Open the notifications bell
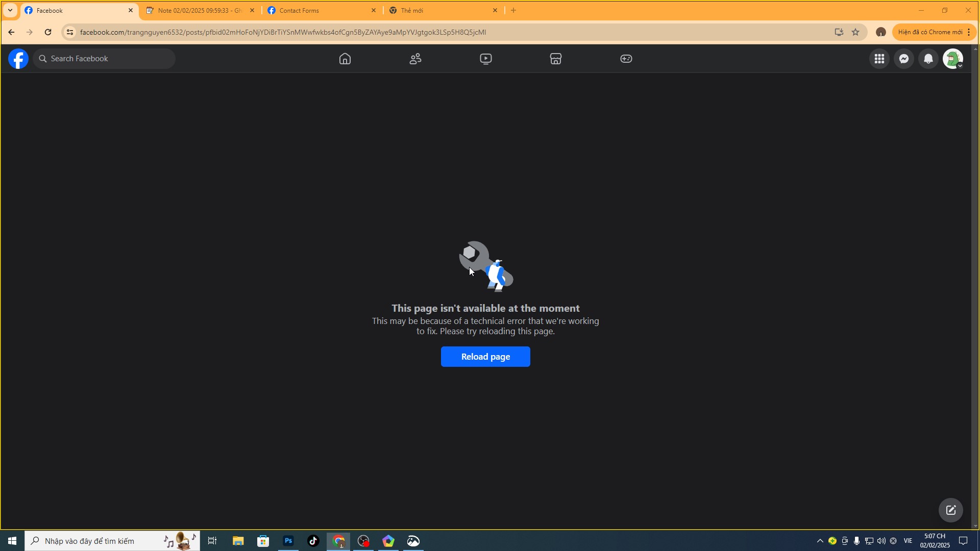The image size is (980, 551). pyautogui.click(x=928, y=59)
